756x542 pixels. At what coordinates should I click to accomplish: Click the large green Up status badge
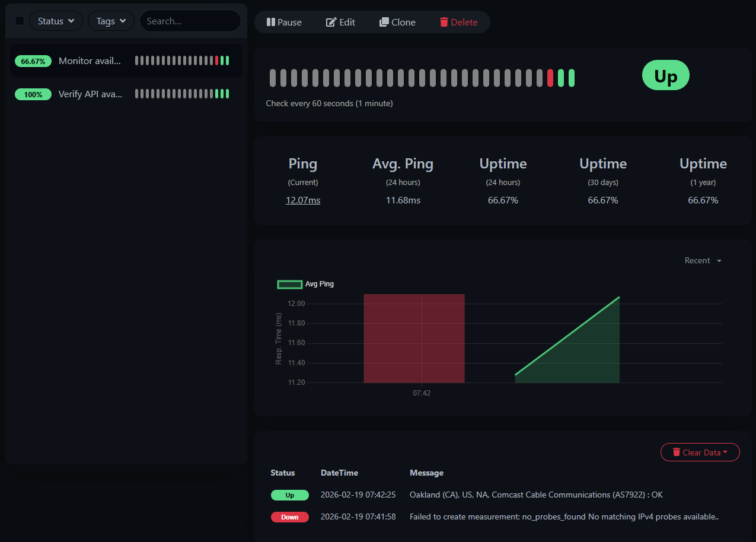[665, 75]
